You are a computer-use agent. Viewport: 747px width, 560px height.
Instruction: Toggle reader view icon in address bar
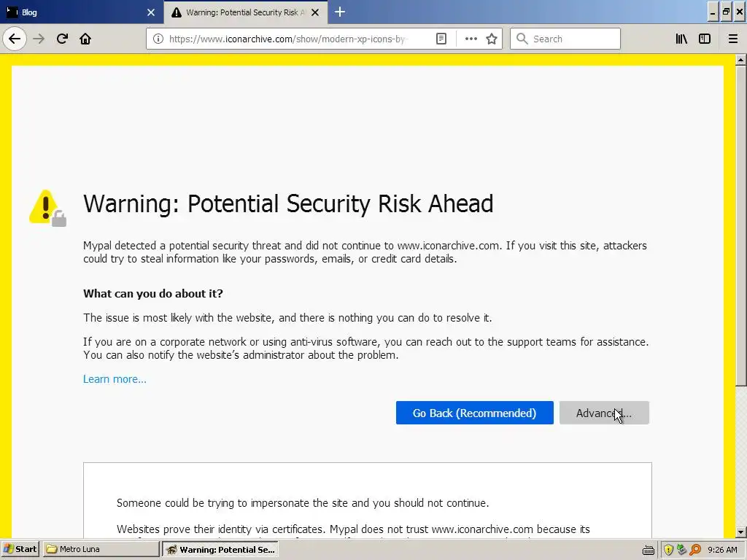tap(441, 39)
